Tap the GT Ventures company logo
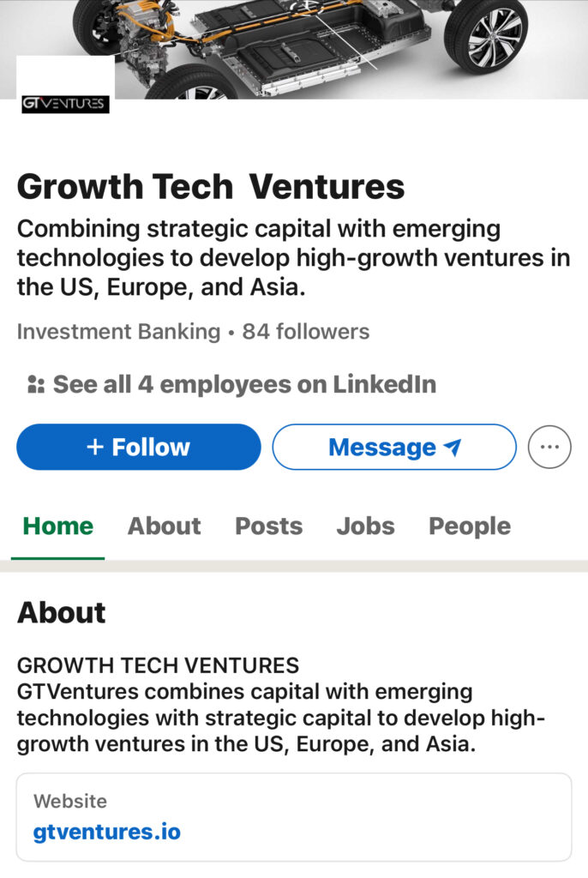 click(65, 105)
